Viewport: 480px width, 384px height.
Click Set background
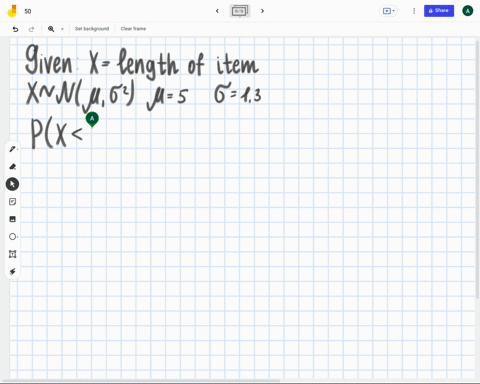coord(92,29)
